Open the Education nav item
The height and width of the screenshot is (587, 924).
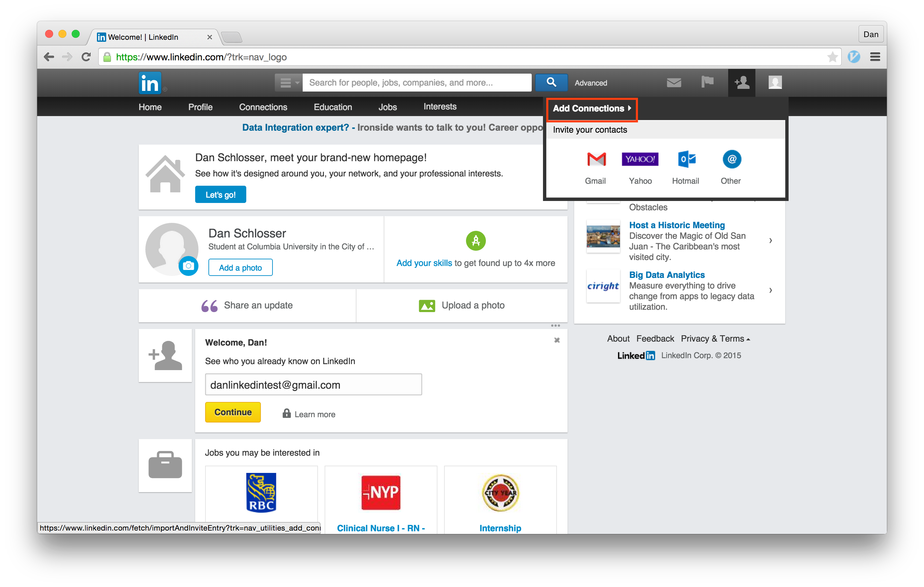tap(333, 107)
